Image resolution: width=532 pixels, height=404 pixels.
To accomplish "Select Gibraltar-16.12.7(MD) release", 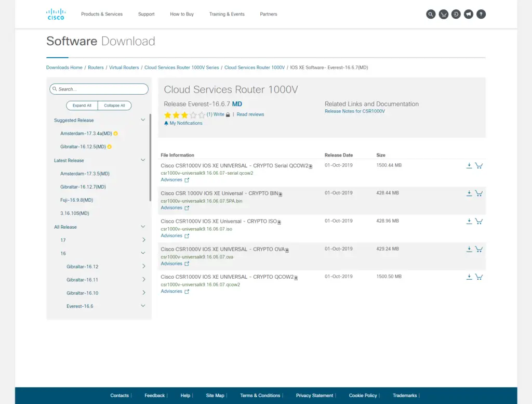I will click(83, 187).
